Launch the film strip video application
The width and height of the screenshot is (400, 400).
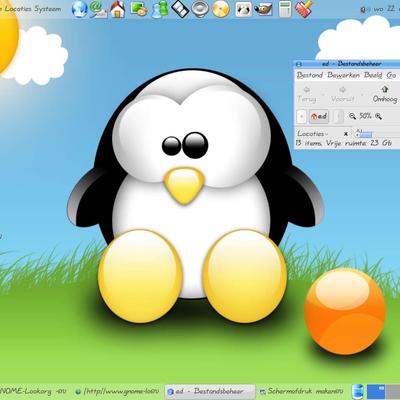point(180,8)
